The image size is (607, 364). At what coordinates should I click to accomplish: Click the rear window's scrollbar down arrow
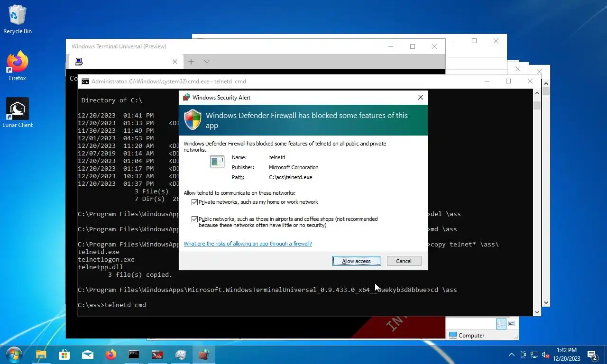point(546,302)
